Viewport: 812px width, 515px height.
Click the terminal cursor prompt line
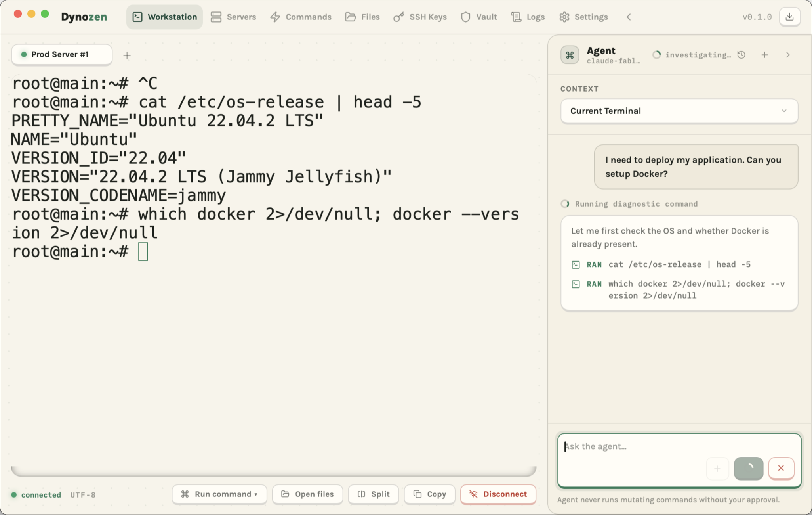[x=80, y=252]
